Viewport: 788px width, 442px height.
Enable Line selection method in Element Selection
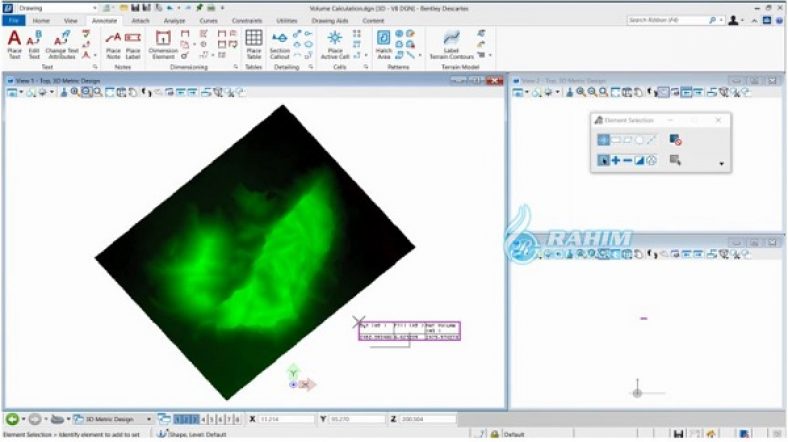point(651,140)
